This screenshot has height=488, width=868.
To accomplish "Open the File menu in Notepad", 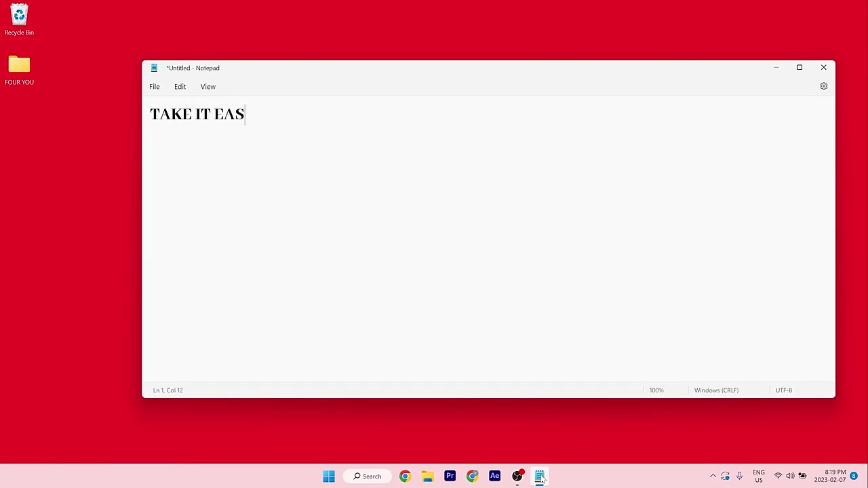I will pyautogui.click(x=155, y=87).
